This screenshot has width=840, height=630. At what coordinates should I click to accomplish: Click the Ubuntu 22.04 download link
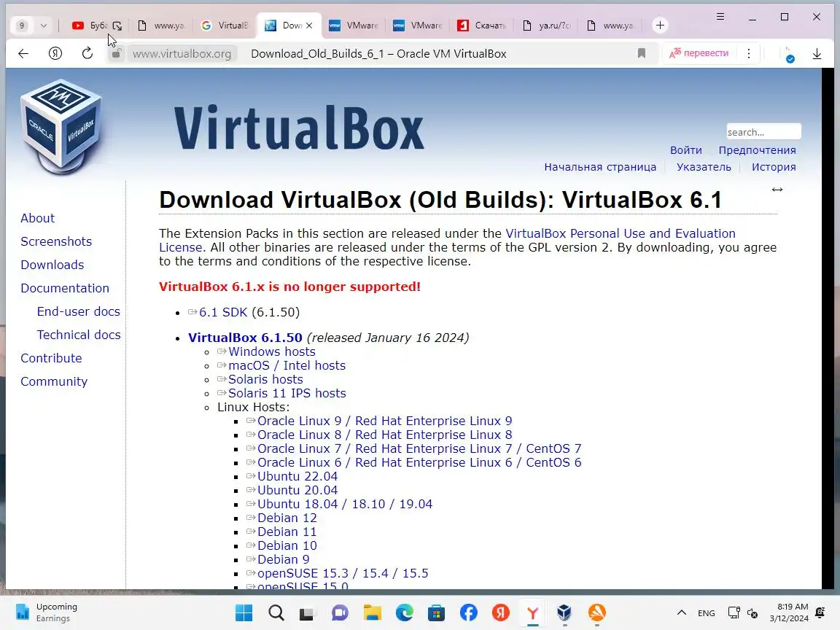(x=297, y=476)
